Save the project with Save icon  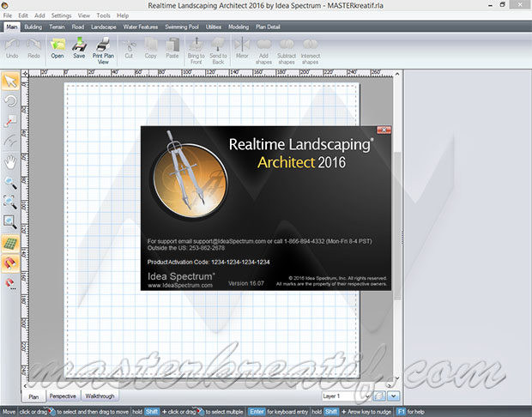[x=79, y=49]
